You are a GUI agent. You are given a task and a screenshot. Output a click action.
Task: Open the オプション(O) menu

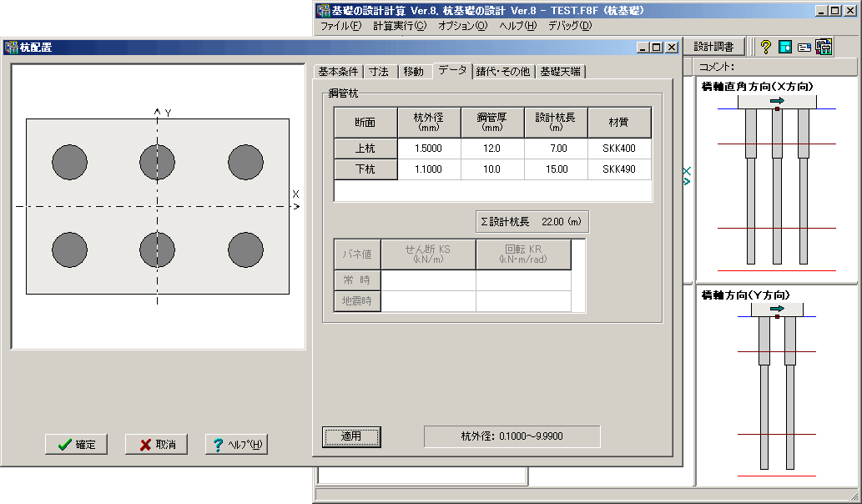point(463,26)
